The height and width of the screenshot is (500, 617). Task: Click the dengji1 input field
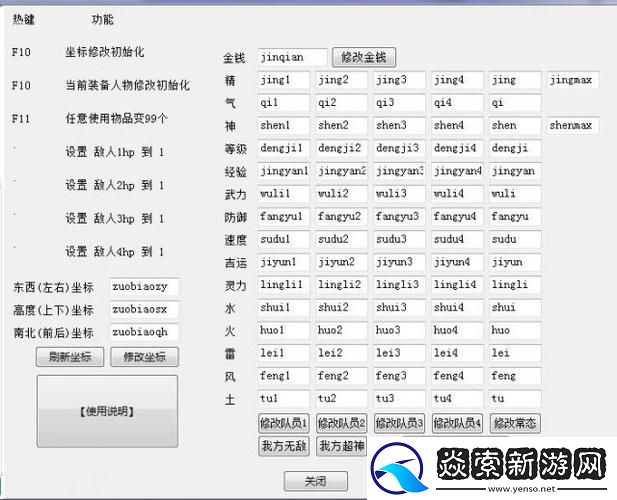pyautogui.click(x=283, y=148)
